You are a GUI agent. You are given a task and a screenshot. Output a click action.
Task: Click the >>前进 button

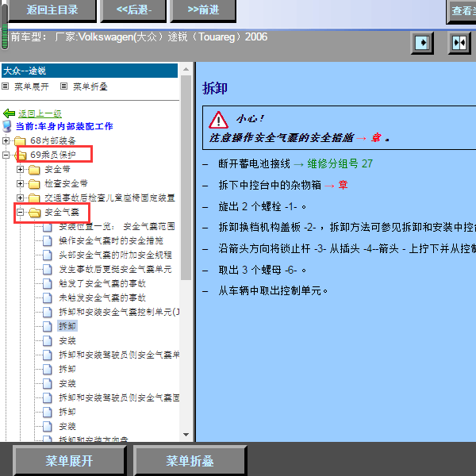[203, 10]
